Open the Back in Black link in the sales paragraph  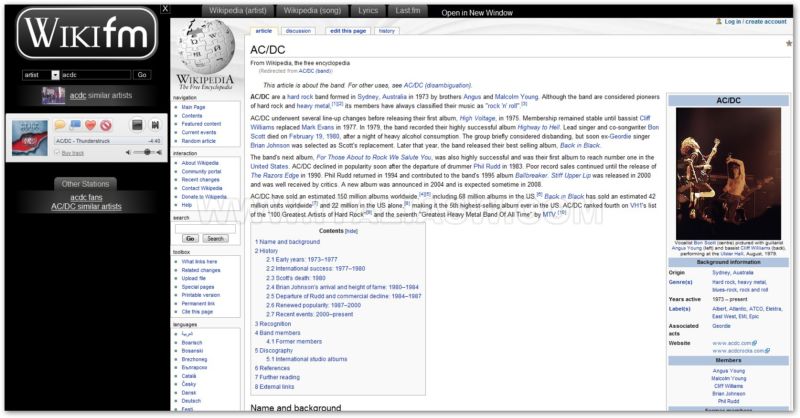point(564,196)
